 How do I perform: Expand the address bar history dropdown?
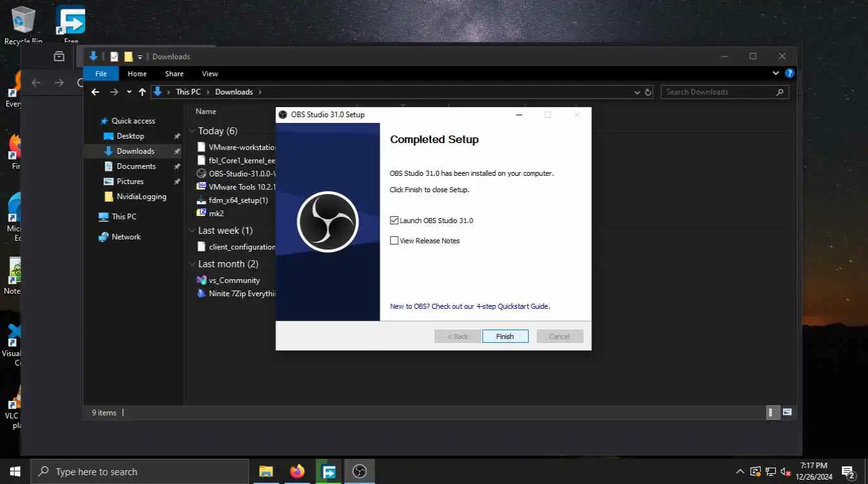click(637, 92)
